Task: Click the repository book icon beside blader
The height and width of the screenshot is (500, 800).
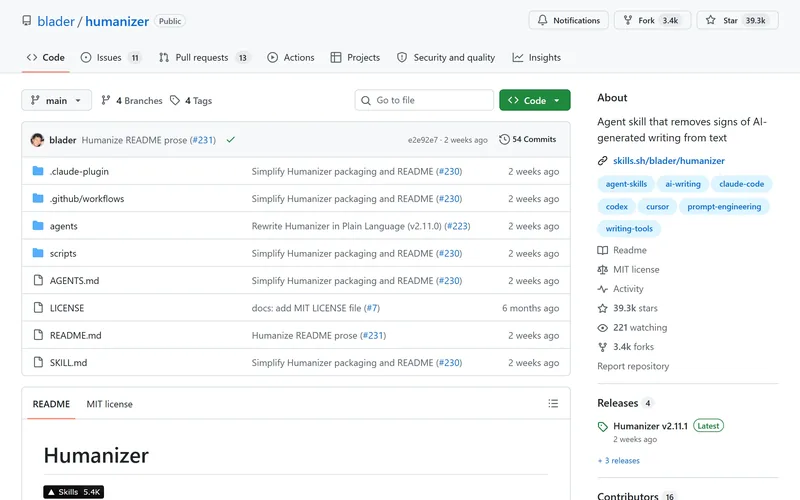Action: pyautogui.click(x=27, y=20)
